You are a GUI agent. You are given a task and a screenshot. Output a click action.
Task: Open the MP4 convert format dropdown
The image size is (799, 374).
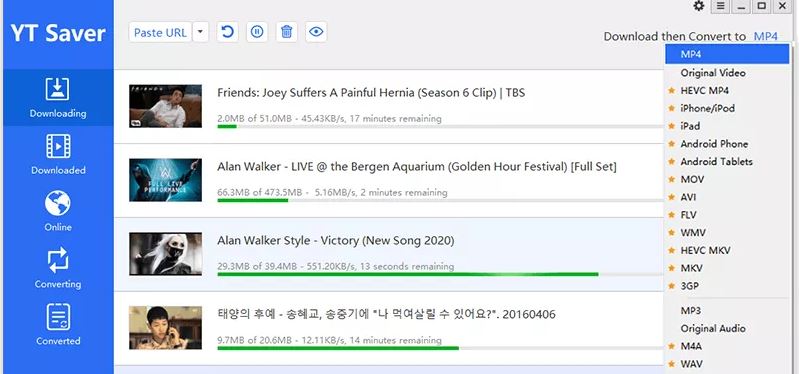[x=766, y=36]
